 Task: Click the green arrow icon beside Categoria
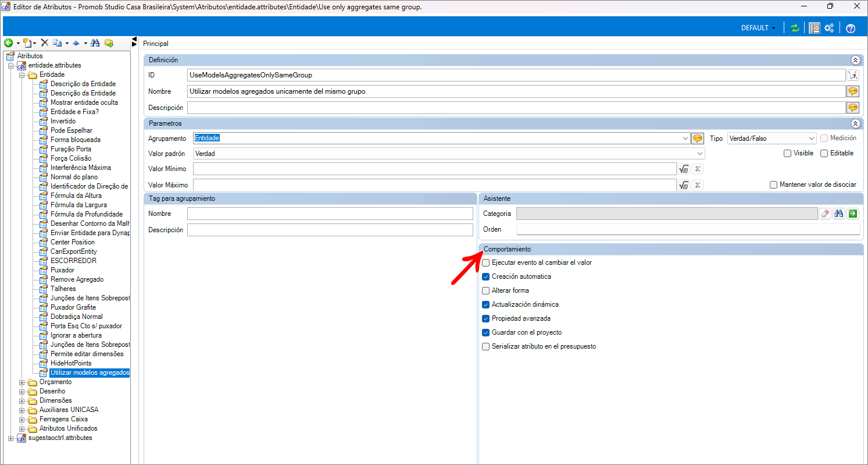853,214
